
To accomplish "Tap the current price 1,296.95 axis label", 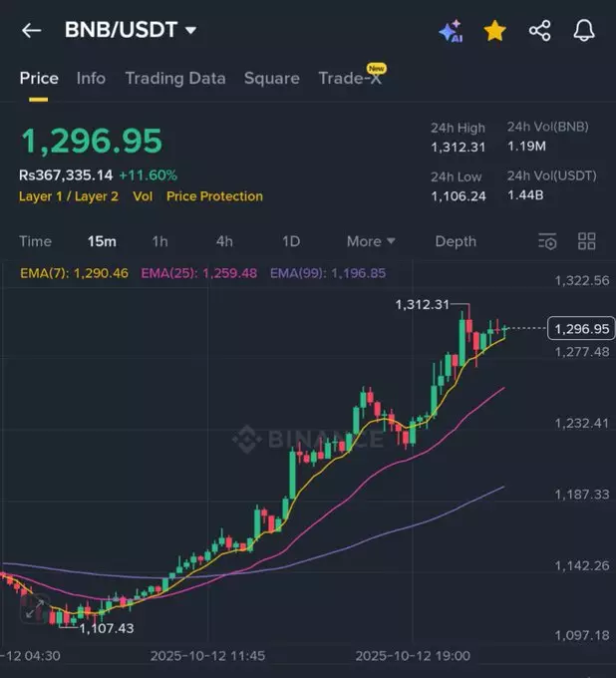I will [581, 328].
